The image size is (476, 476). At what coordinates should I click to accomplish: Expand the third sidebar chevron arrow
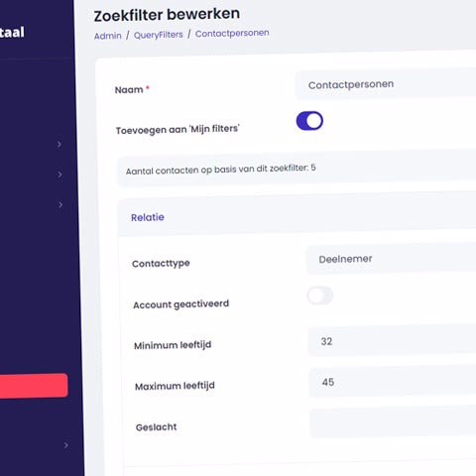[x=60, y=204]
